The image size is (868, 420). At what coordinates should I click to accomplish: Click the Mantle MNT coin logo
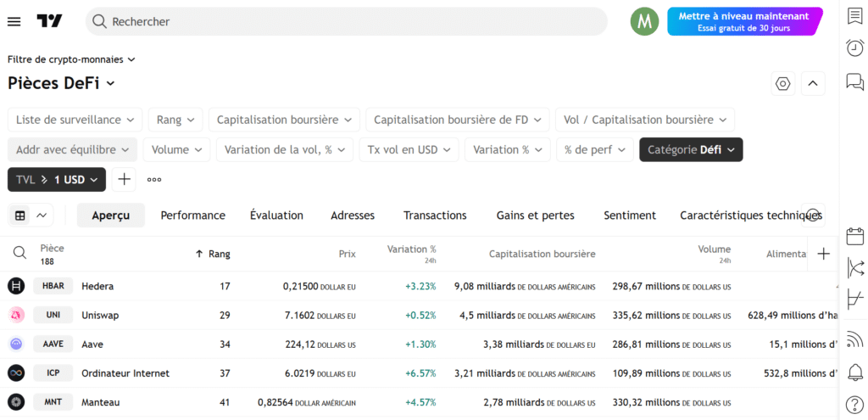pyautogui.click(x=17, y=401)
